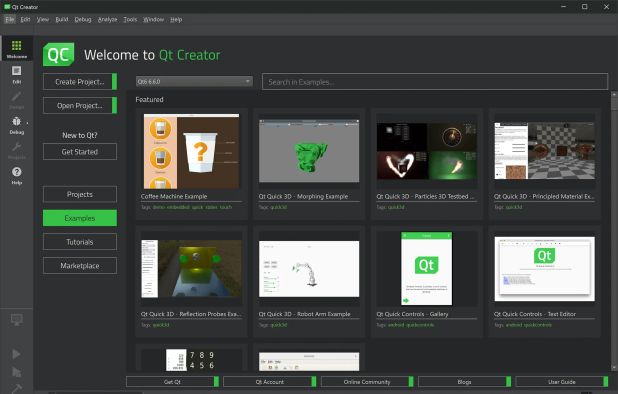This screenshot has width=618, height=394.
Task: Click Get Started button
Action: [80, 152]
